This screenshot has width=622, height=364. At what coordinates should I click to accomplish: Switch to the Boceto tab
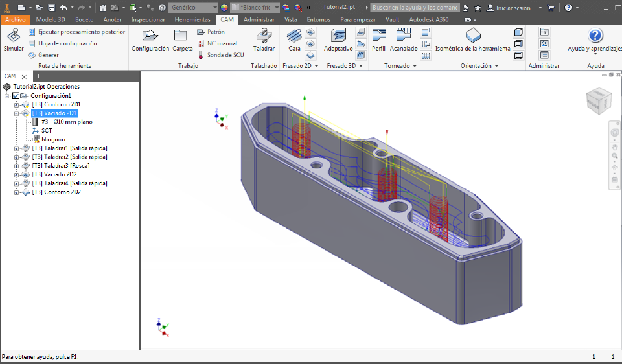click(x=84, y=19)
